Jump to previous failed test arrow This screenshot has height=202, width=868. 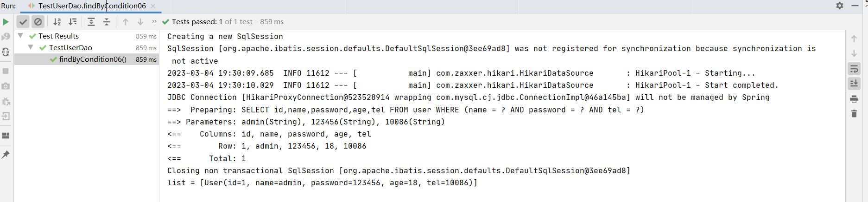[x=125, y=22]
